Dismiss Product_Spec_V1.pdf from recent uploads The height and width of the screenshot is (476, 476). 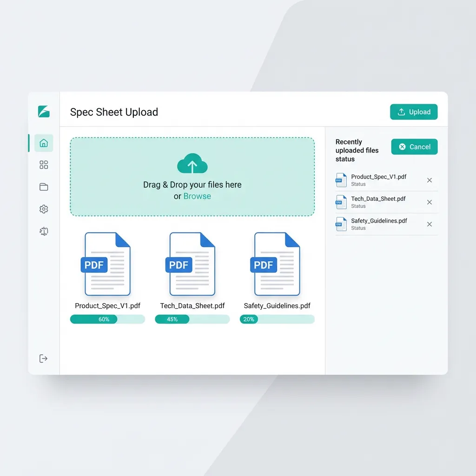(429, 180)
